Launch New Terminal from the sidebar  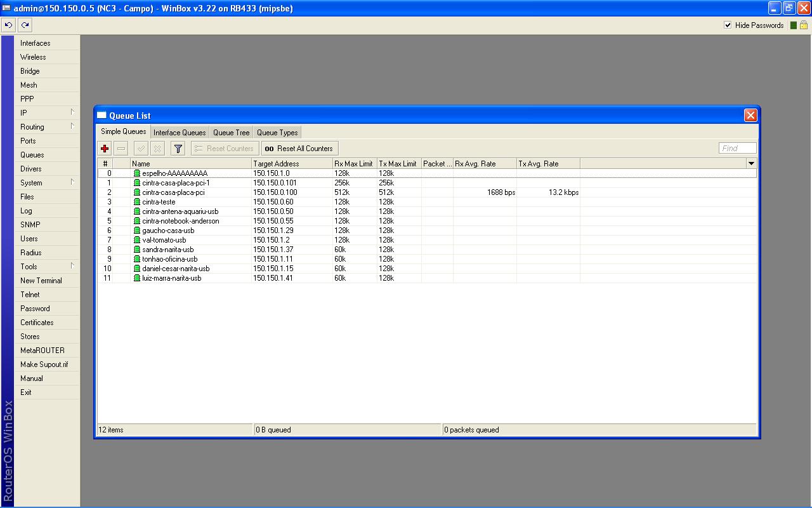[47, 281]
